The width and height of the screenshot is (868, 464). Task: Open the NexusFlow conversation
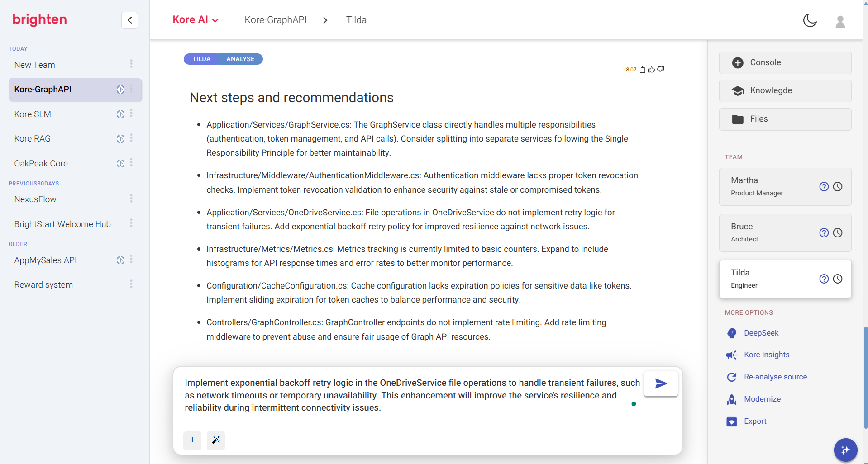pyautogui.click(x=35, y=199)
